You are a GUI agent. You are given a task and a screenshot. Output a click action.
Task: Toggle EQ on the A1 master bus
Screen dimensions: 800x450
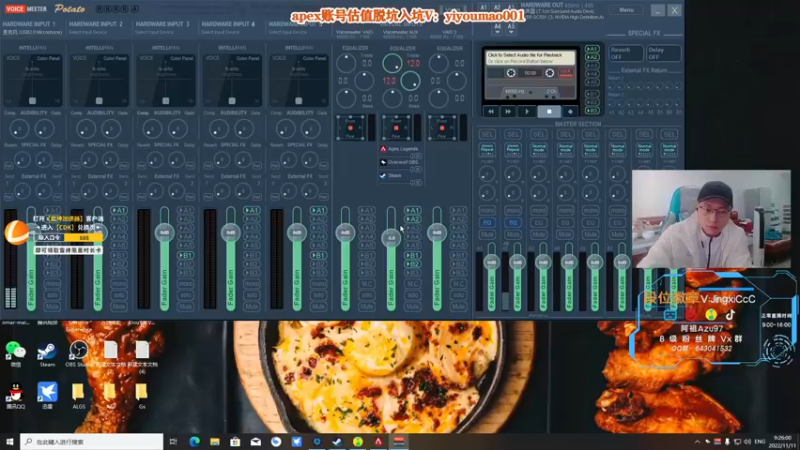coord(487,222)
